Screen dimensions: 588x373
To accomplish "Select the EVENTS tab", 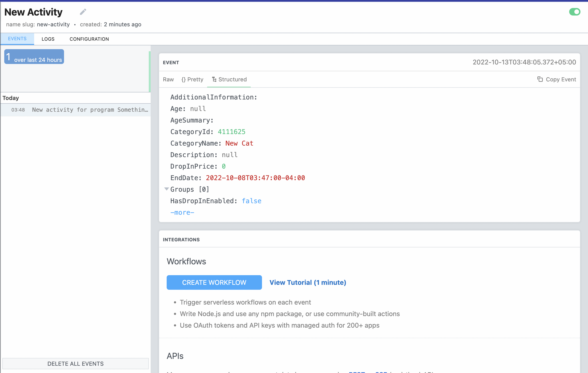I will pyautogui.click(x=17, y=39).
